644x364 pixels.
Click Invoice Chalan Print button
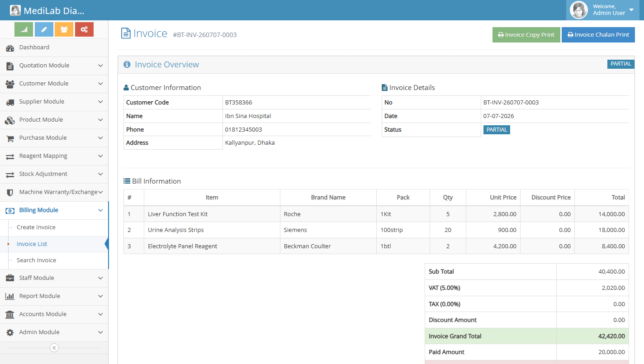click(598, 35)
